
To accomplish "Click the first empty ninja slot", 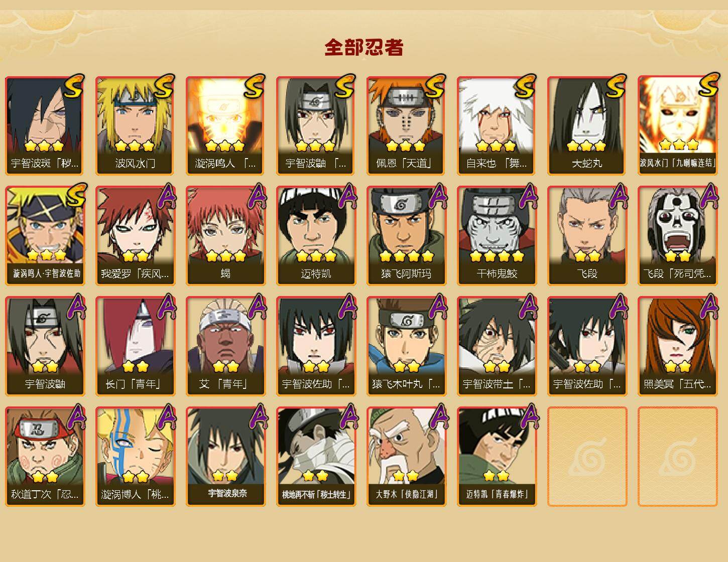I will [x=587, y=457].
